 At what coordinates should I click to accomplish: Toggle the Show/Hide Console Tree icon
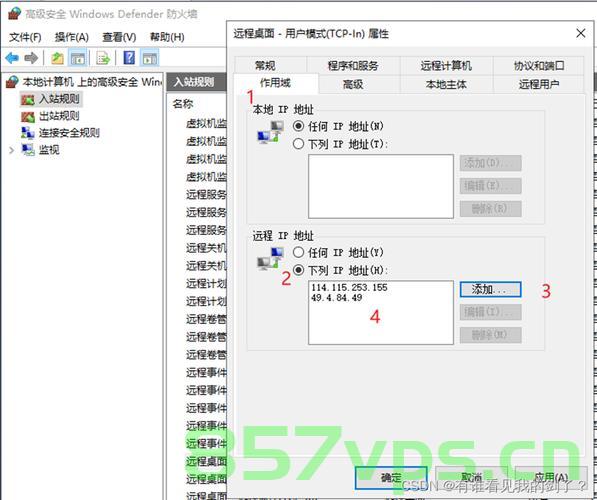(78, 58)
